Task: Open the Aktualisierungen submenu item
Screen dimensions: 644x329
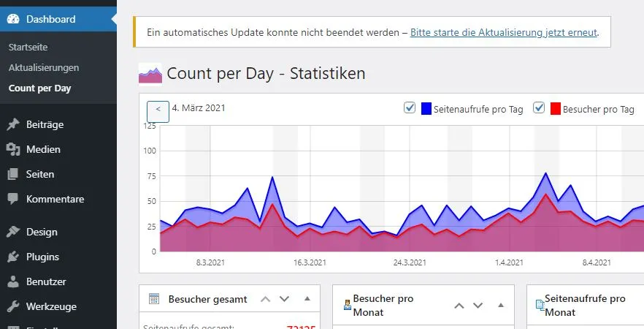Action: tap(44, 68)
